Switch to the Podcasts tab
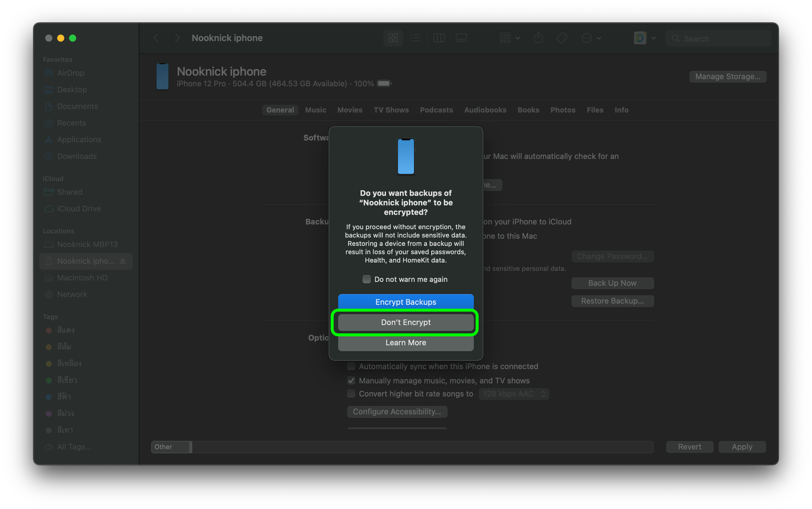This screenshot has width=812, height=509. 436,110
